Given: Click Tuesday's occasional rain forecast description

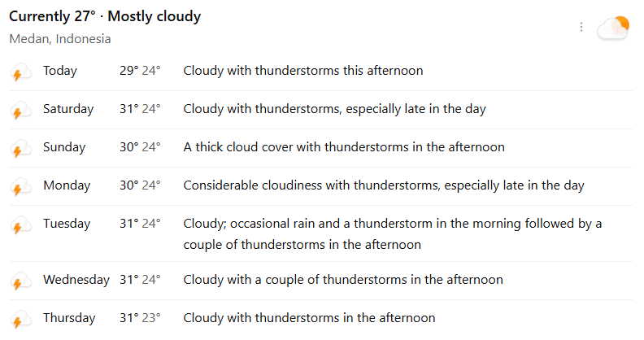Looking at the screenshot, I should pyautogui.click(x=392, y=233).
